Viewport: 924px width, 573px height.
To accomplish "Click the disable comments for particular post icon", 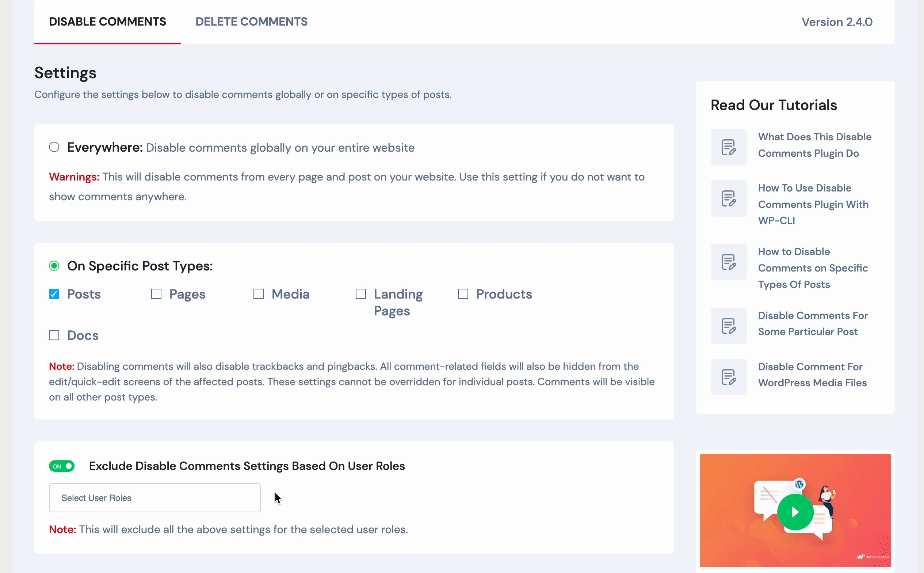I will click(x=729, y=326).
